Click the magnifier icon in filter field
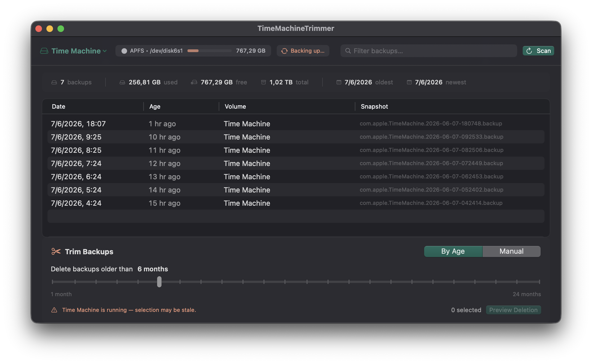The width and height of the screenshot is (592, 364). [348, 51]
